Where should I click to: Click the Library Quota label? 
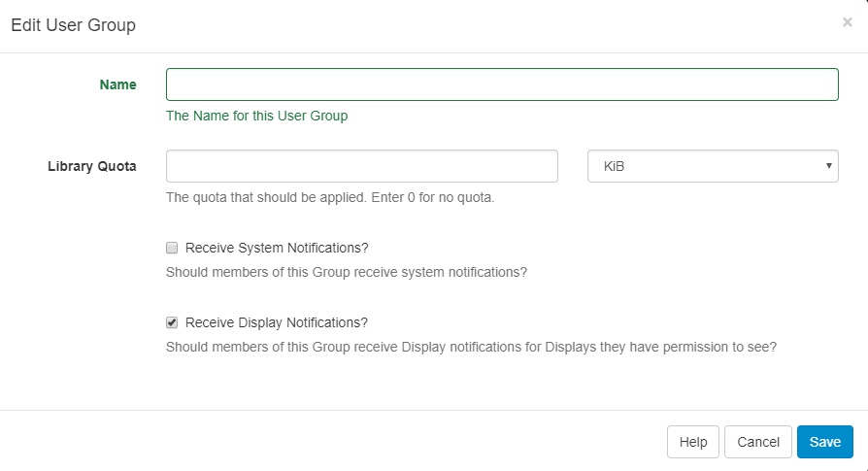pos(92,166)
